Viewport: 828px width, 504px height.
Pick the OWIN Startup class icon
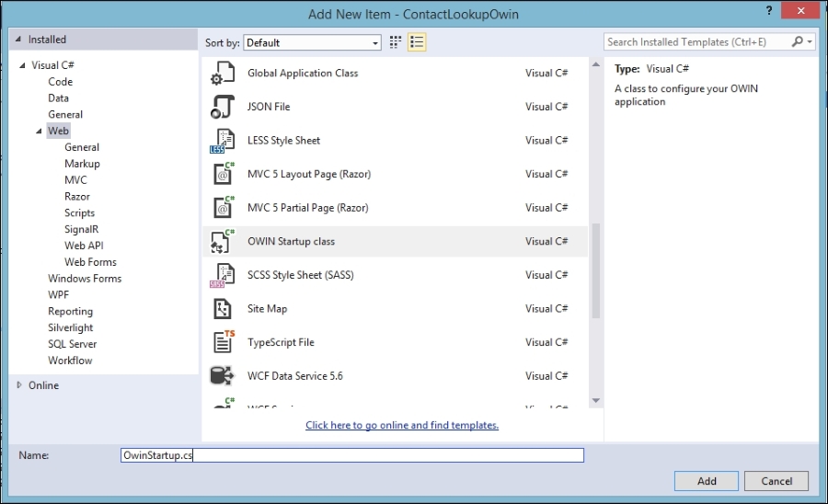223,241
